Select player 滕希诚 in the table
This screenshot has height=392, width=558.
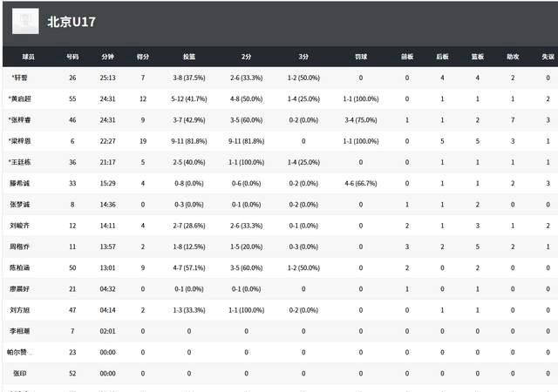click(x=20, y=183)
